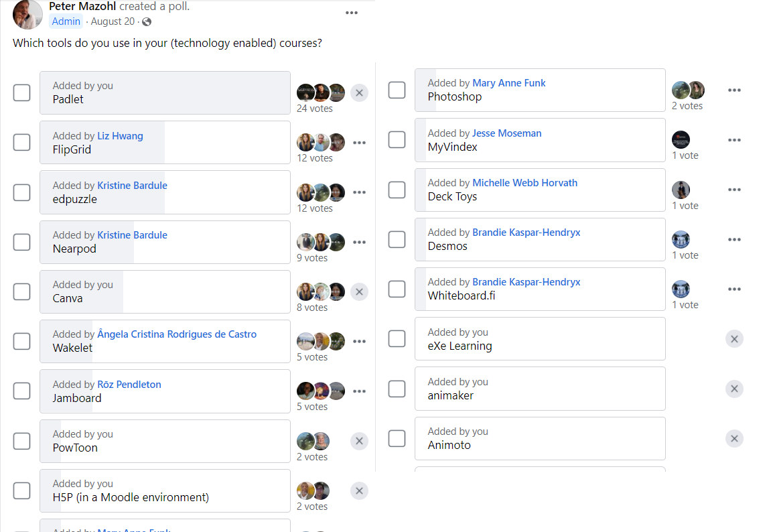Open Kristine Bardule's profile from edpuzzle option
This screenshot has height=532, width=771.
pyautogui.click(x=132, y=186)
